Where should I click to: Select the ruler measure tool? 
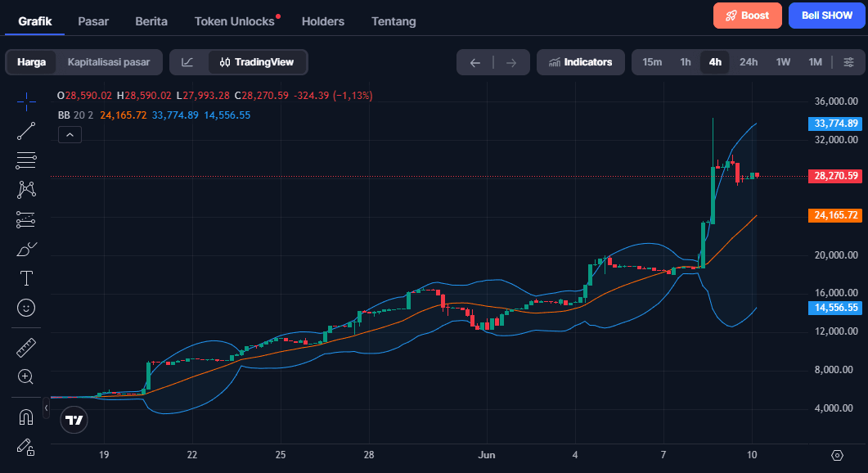(x=26, y=348)
